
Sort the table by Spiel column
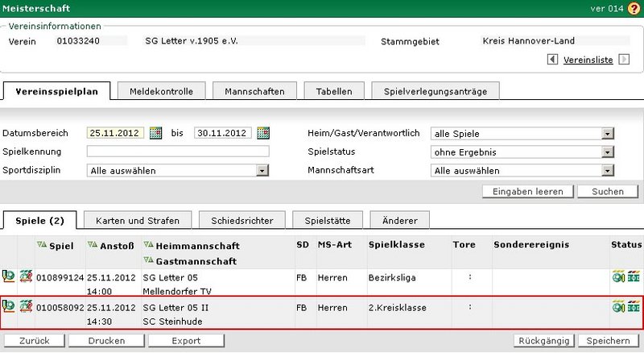pos(61,245)
